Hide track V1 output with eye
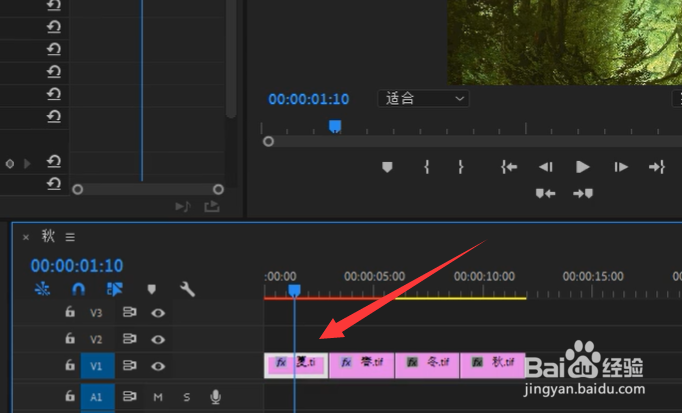The image size is (682, 413). (x=158, y=366)
